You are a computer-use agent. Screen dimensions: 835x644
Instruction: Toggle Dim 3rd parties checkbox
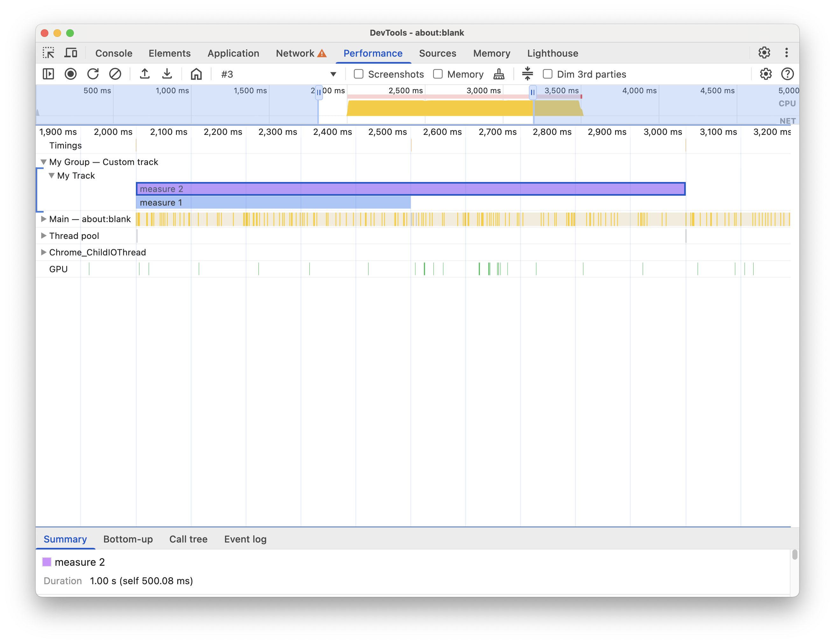pyautogui.click(x=548, y=74)
